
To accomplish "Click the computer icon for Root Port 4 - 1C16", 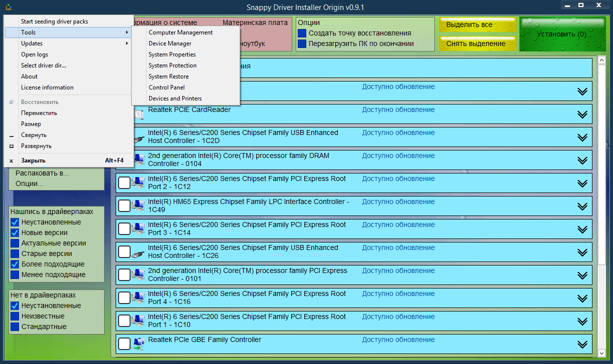I will point(139,297).
